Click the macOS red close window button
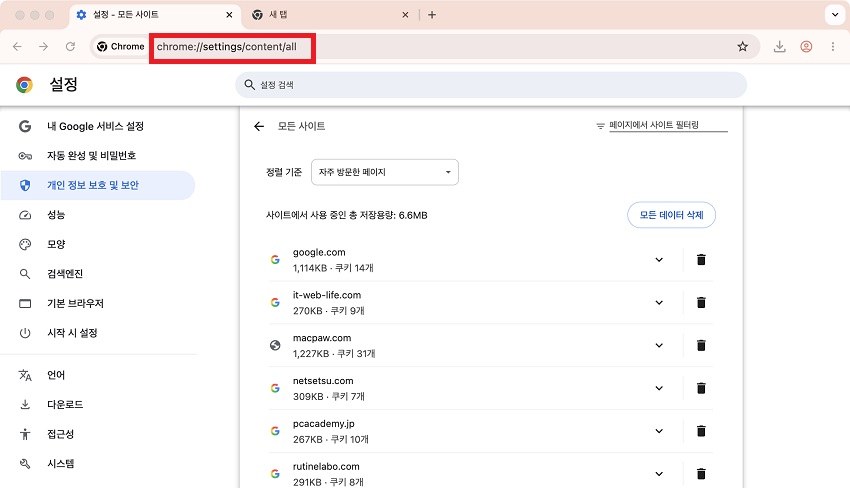850x488 pixels. (20, 15)
